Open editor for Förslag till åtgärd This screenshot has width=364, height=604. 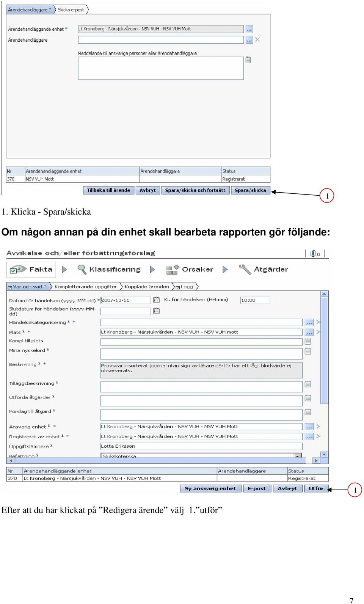[308, 412]
